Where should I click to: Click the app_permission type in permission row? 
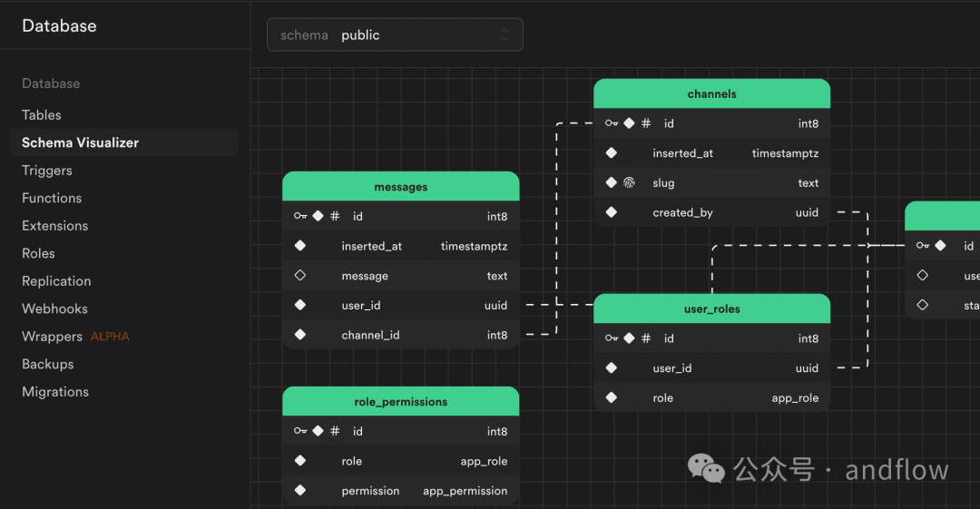coord(465,491)
